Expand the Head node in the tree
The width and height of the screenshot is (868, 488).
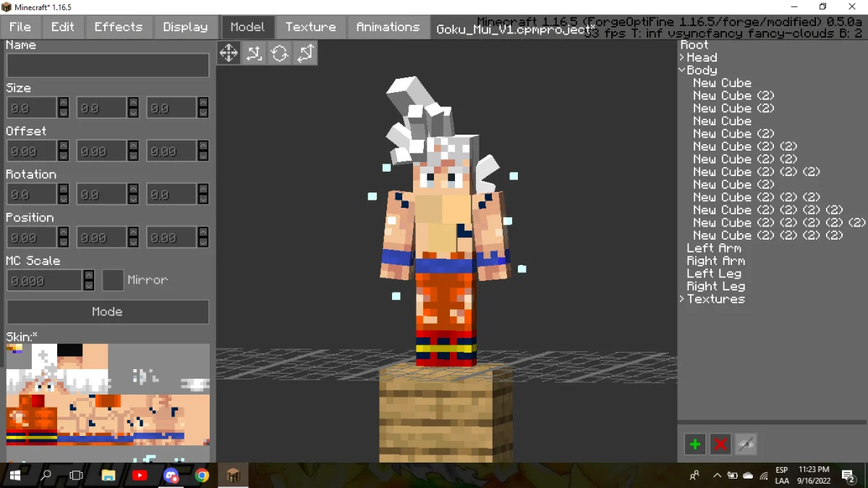tap(682, 57)
